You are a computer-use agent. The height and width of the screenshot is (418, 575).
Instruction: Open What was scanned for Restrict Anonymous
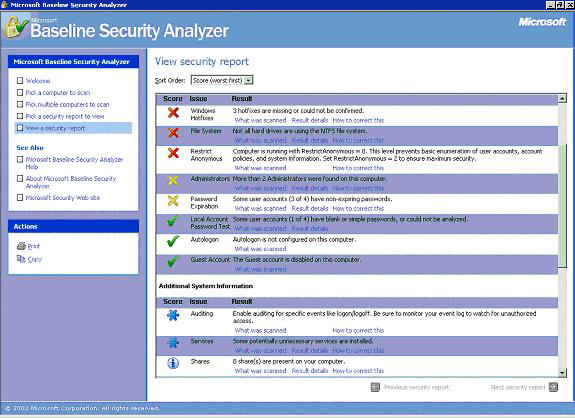pos(260,168)
